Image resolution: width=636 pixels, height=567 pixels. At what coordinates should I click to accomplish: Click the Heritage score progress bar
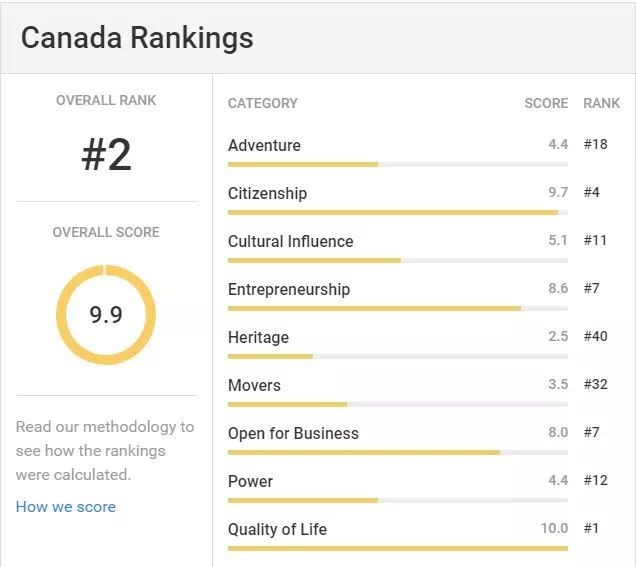pyautogui.click(x=397, y=356)
